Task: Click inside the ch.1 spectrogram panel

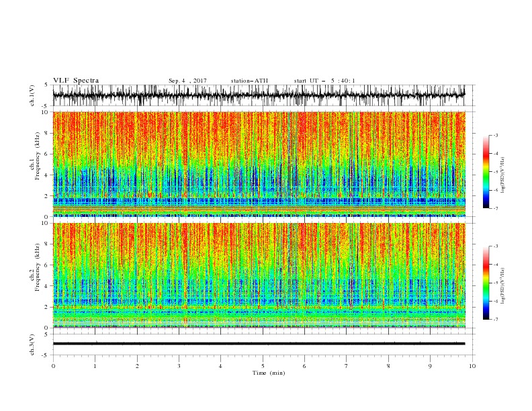Action: (x=259, y=164)
